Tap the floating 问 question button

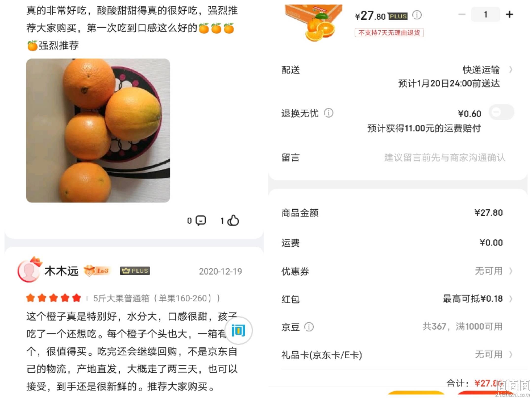coord(238,331)
